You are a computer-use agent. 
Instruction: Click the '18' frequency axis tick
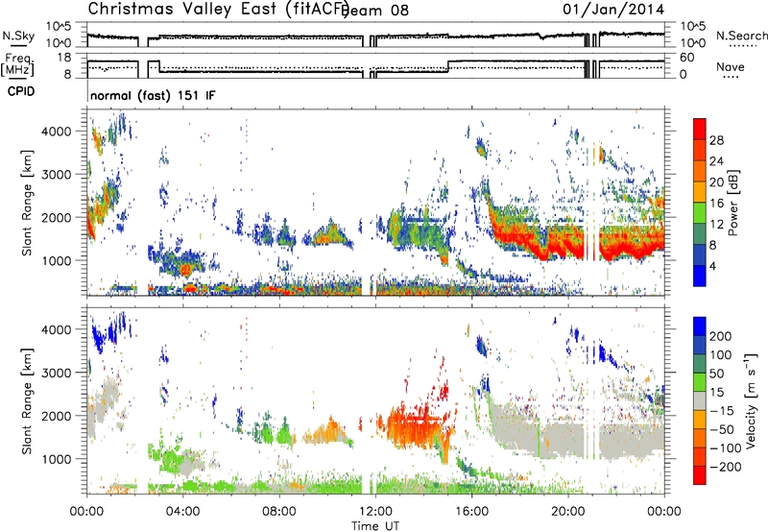click(64, 58)
